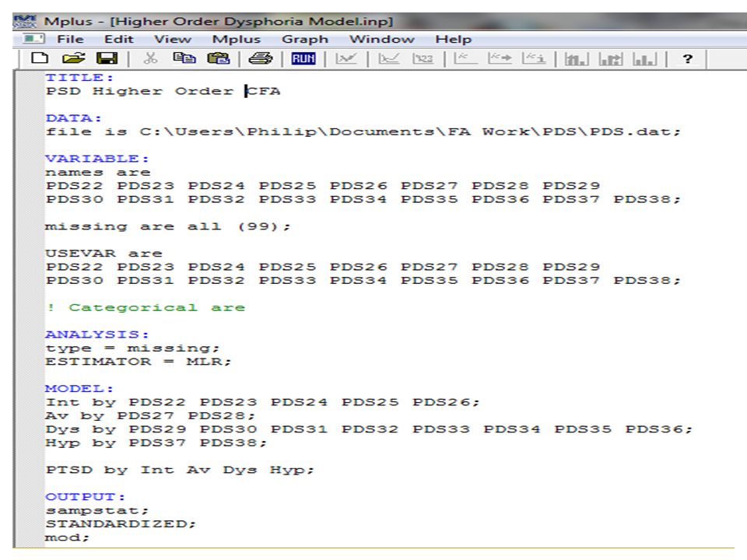
Task: Click the file path line with PDS.dat
Action: click(x=363, y=131)
